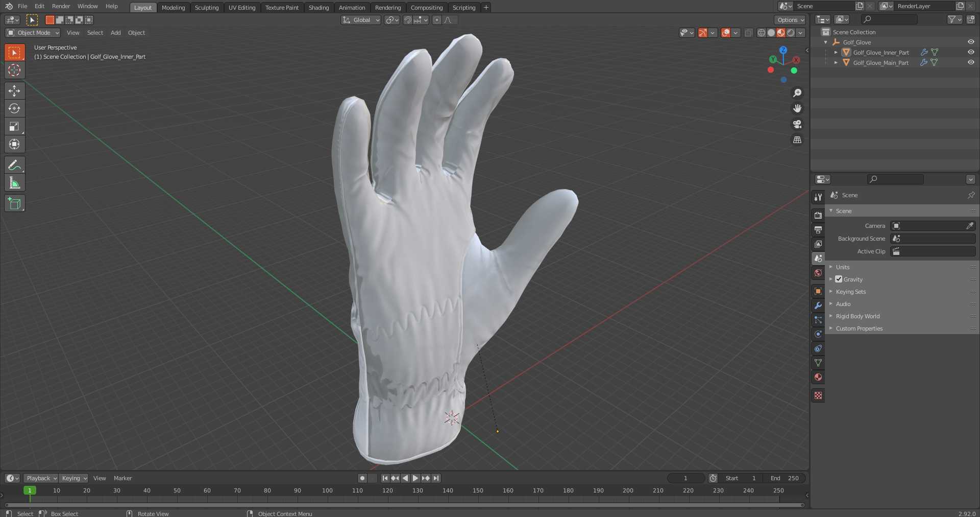
Task: Open the Material properties tab
Action: tap(818, 377)
